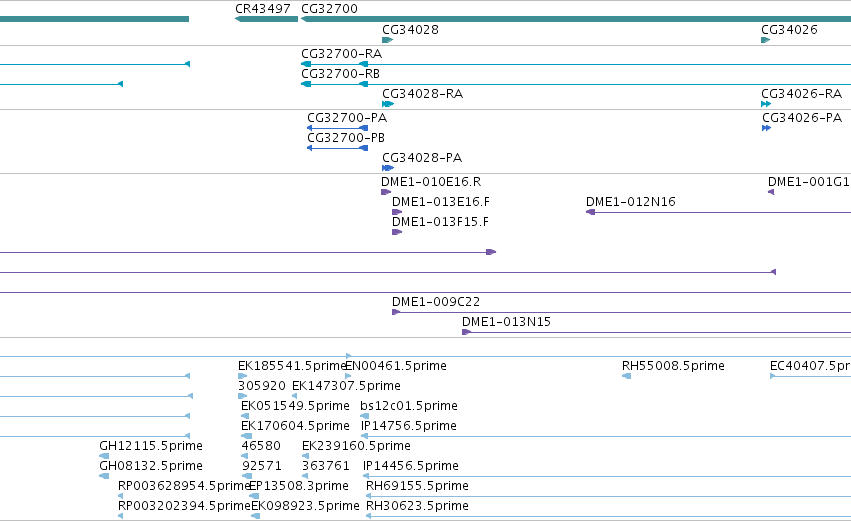The width and height of the screenshot is (851, 521).
Task: Select the DME1-010E16.R purple arrow marker
Action: [386, 192]
